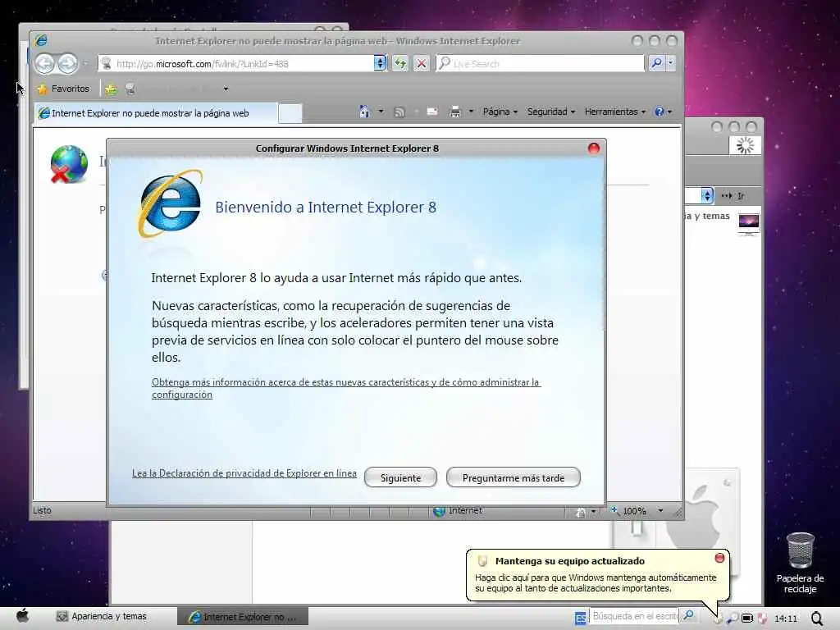Open 'Obtenga más información' features link
Image resolution: width=840 pixels, height=630 pixels.
tap(346, 388)
